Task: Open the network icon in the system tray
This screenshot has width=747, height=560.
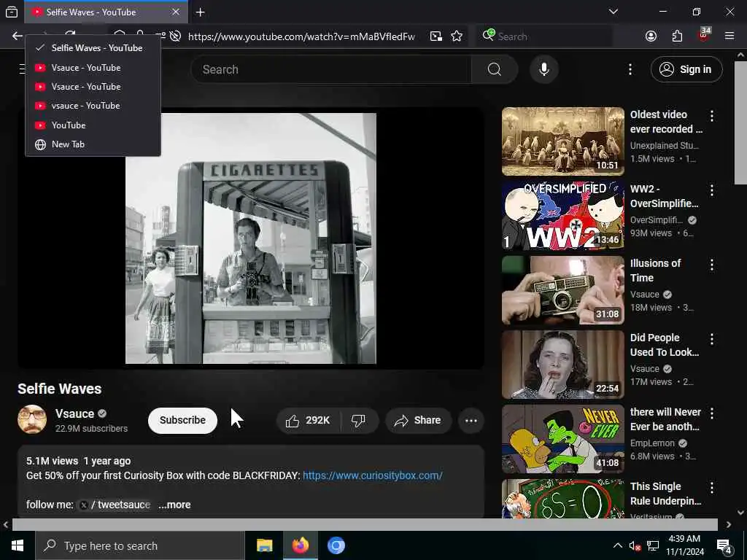Action: click(x=653, y=545)
